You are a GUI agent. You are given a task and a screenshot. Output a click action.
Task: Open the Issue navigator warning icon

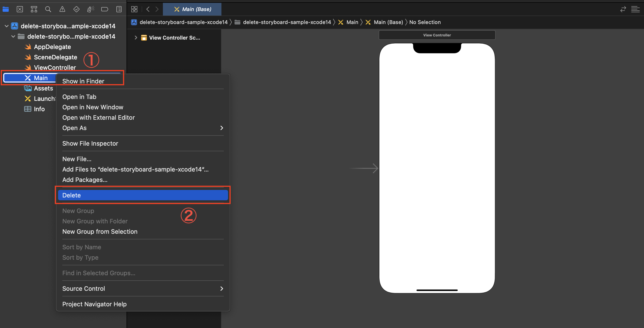(x=62, y=9)
